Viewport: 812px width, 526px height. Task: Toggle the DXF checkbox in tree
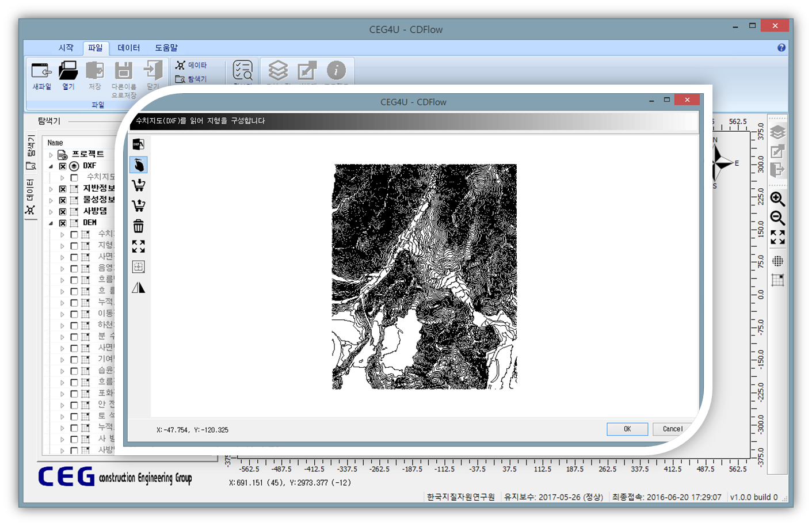(63, 166)
